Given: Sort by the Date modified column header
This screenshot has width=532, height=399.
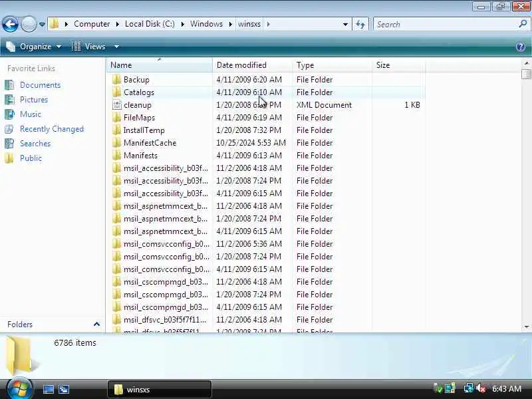Looking at the screenshot, I should 253,65.
